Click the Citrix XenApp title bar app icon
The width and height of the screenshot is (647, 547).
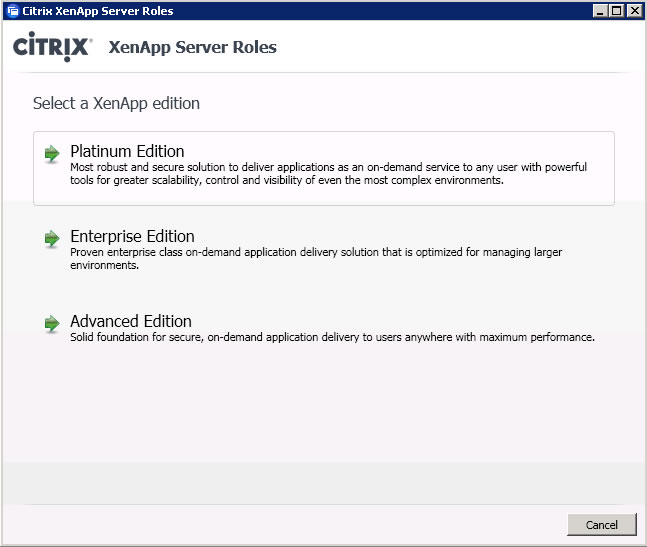pos(13,11)
